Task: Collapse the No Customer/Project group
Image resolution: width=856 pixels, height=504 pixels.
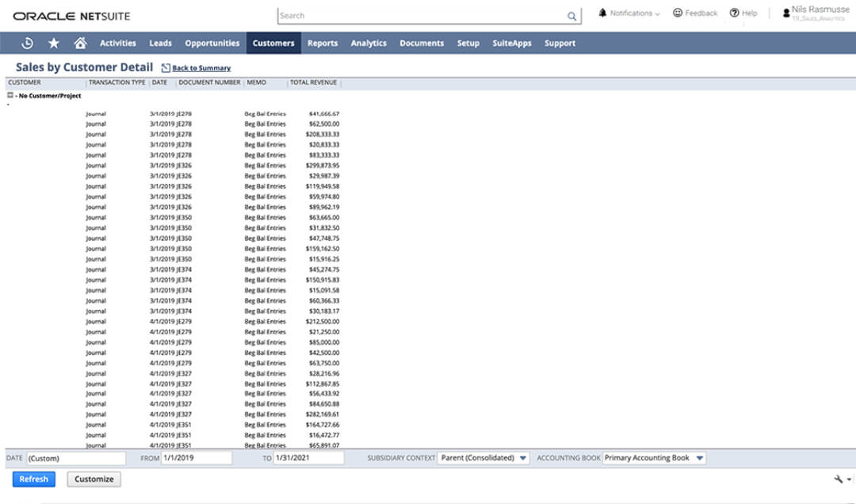Action: [10, 95]
